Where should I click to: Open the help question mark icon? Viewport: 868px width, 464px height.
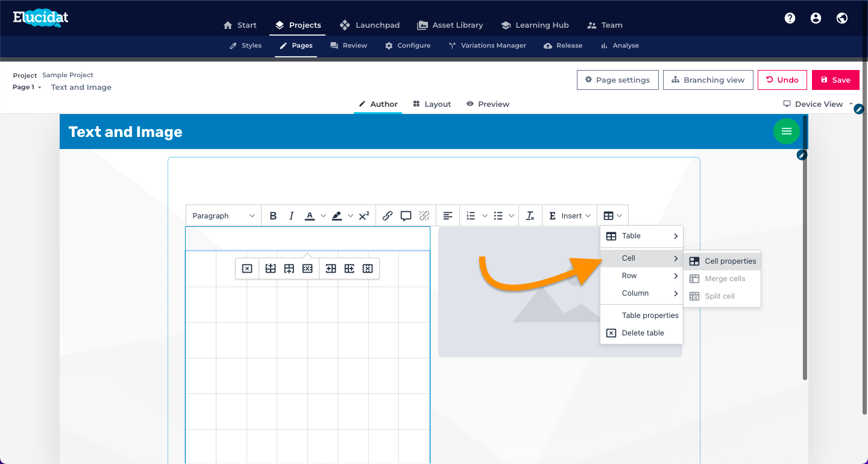[790, 18]
